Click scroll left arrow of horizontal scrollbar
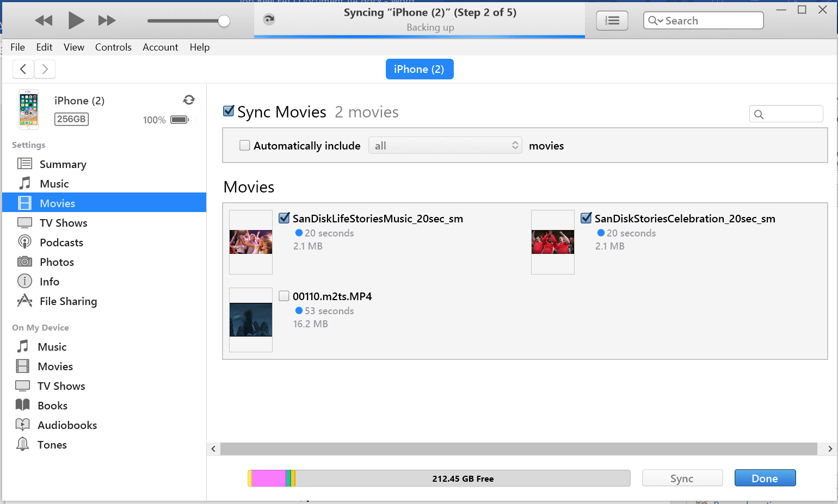Image resolution: width=838 pixels, height=504 pixels. (x=213, y=449)
